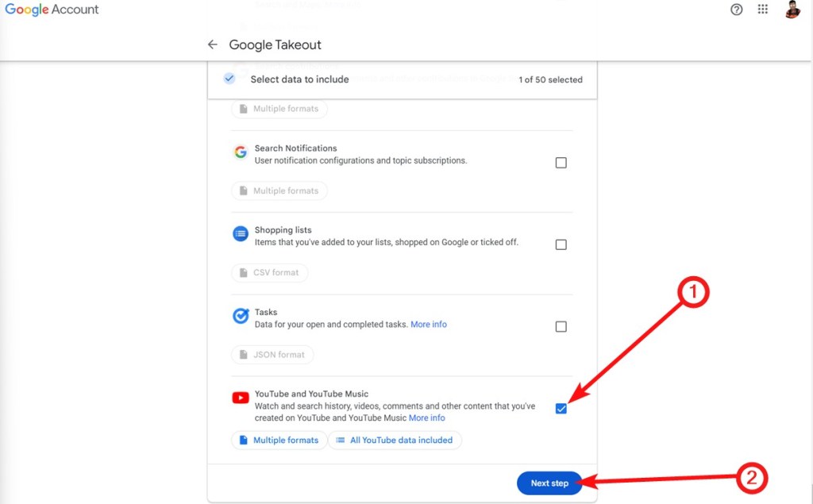Open Multiple formats under YouTube
The image size is (813, 504).
(279, 441)
